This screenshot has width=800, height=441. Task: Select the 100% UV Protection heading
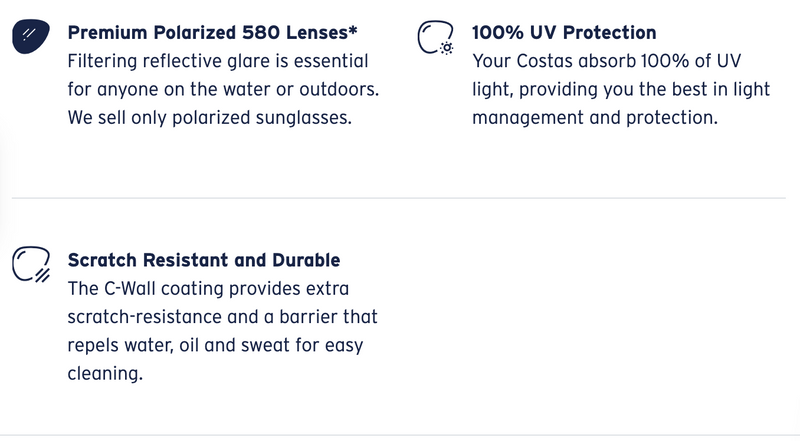pyautogui.click(x=564, y=33)
